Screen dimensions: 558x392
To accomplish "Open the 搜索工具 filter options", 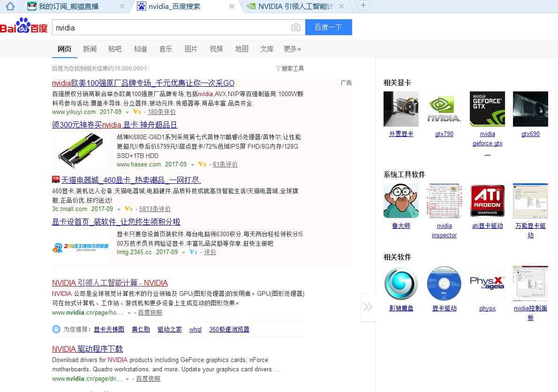I will click(x=290, y=68).
